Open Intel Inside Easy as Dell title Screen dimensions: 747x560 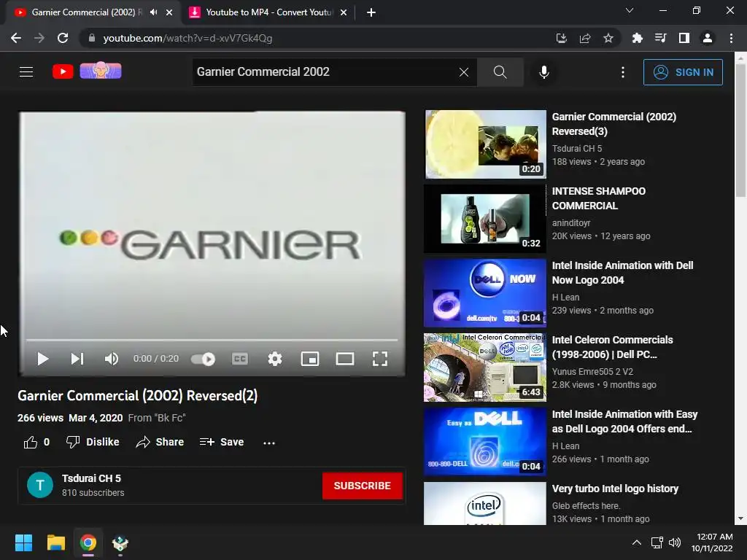(624, 421)
